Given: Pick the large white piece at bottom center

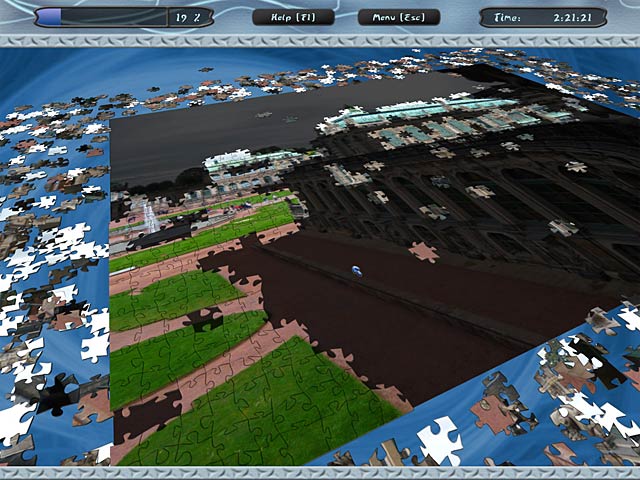Looking at the screenshot, I should point(440,441).
